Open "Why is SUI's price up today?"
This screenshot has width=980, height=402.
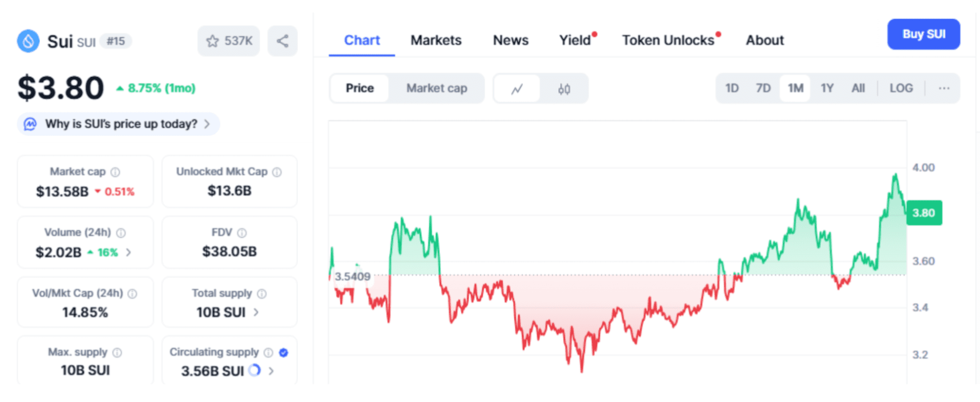pos(121,124)
